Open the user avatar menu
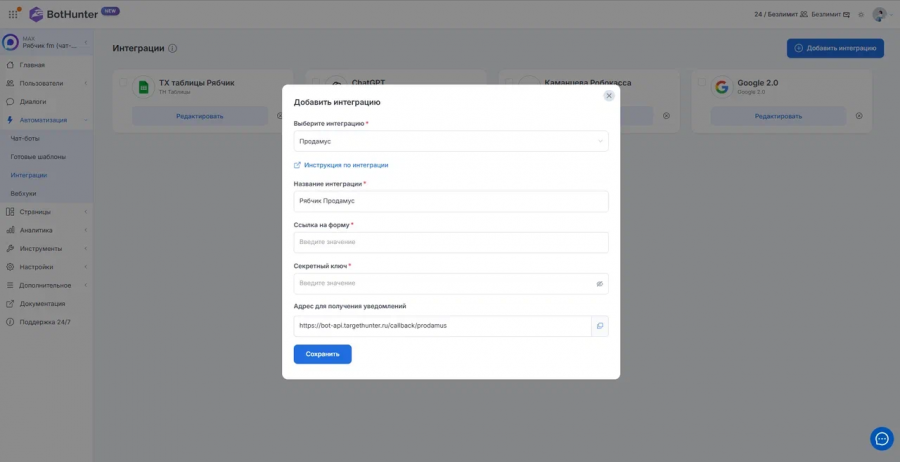The image size is (900, 462). 880,14
